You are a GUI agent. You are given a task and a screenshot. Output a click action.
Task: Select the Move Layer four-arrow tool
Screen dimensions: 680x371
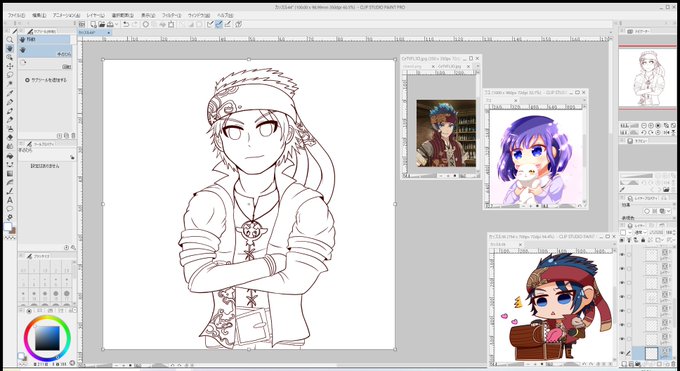pos(10,66)
